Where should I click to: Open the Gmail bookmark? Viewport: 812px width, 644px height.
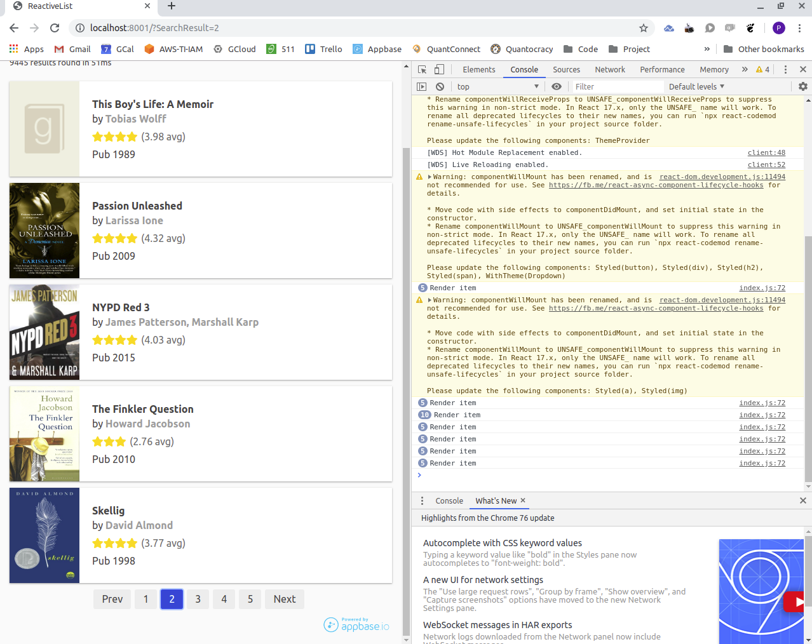tap(72, 49)
